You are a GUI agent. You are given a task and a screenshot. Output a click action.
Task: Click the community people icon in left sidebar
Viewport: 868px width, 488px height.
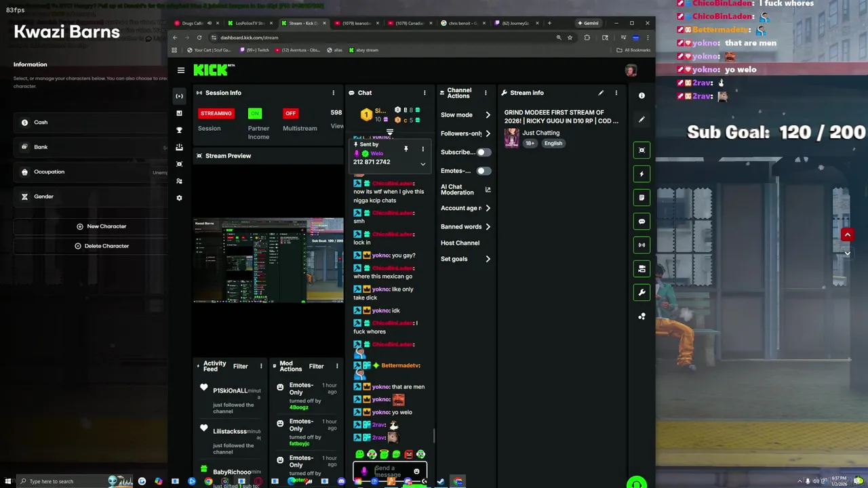pos(179,181)
